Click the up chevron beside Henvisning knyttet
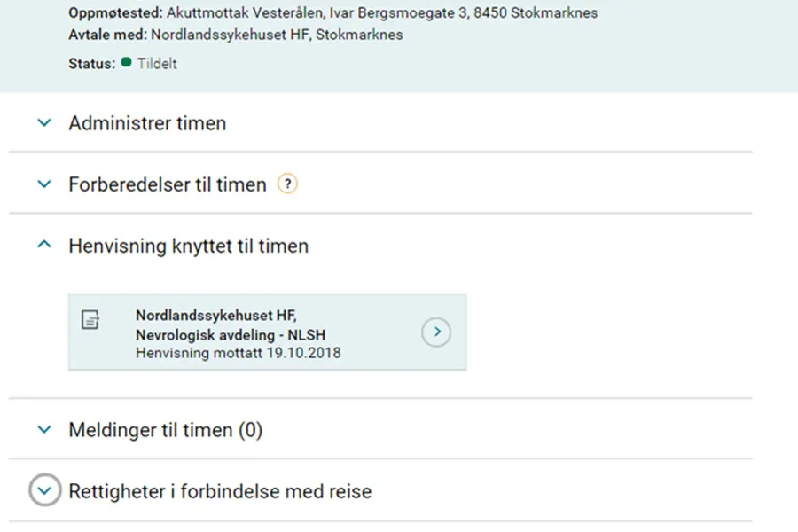Viewport: 798px width, 532px height. 44,246
